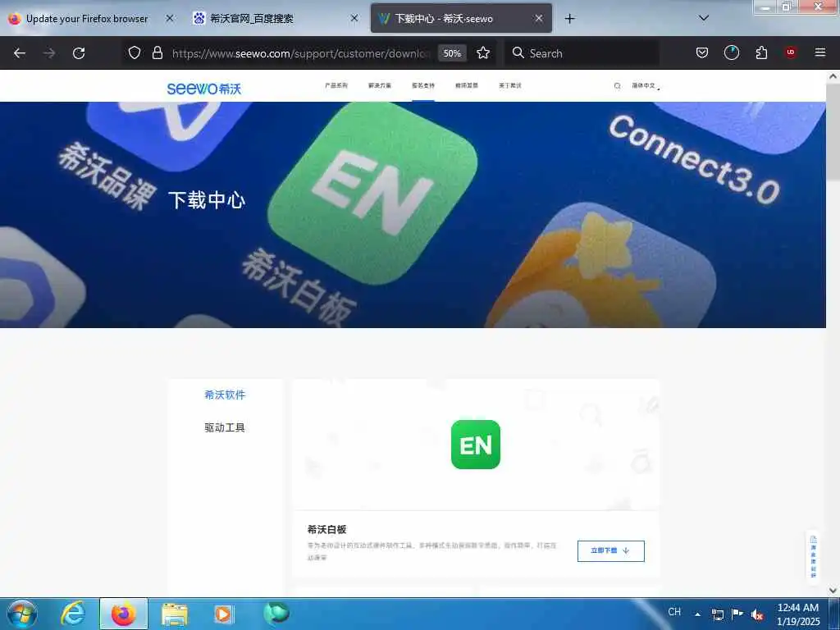Viewport: 840px width, 630px height.
Task: Open the Firefox hamburger menu
Action: (x=819, y=52)
